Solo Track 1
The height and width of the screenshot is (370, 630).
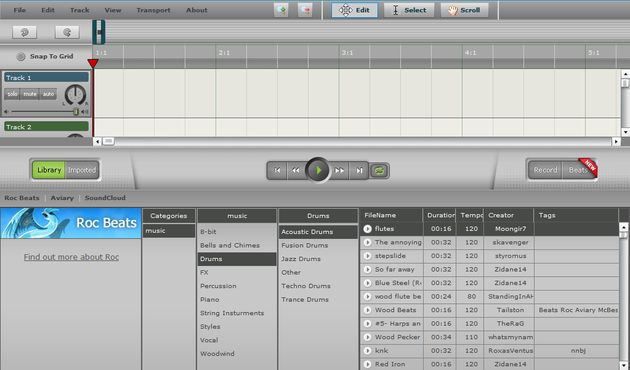pyautogui.click(x=12, y=94)
